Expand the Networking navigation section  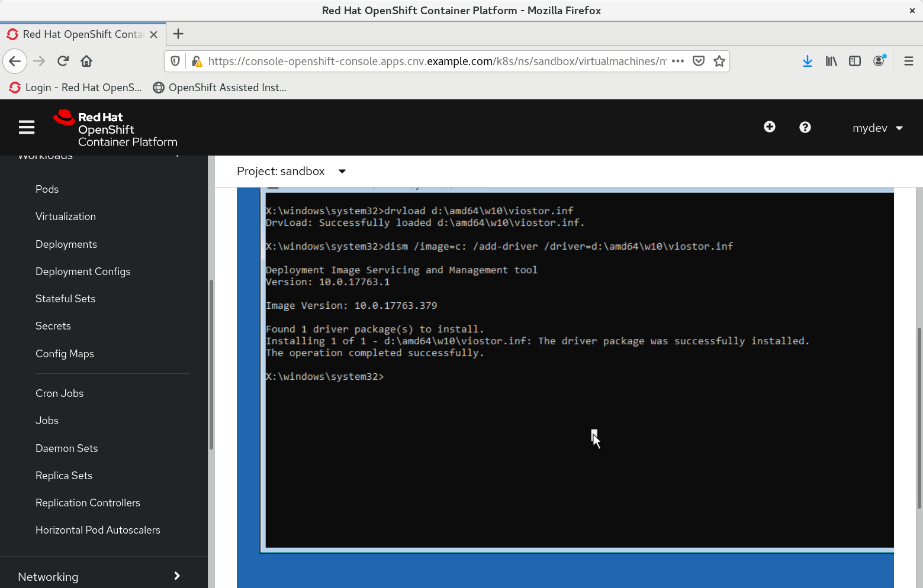99,577
